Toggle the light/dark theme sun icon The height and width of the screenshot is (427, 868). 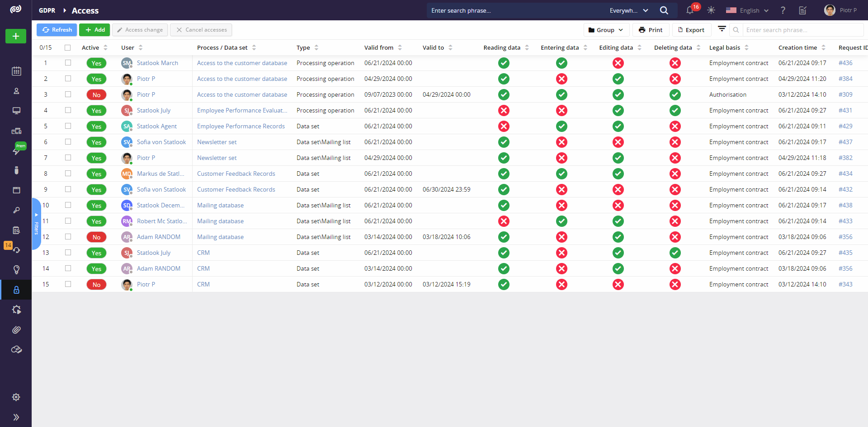pyautogui.click(x=711, y=10)
